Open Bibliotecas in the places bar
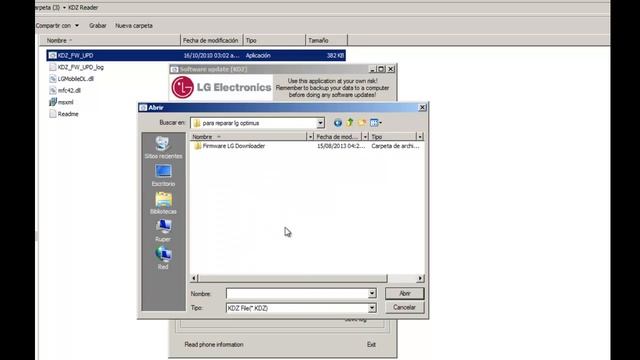Viewport: 640px width, 360px height. [x=163, y=203]
